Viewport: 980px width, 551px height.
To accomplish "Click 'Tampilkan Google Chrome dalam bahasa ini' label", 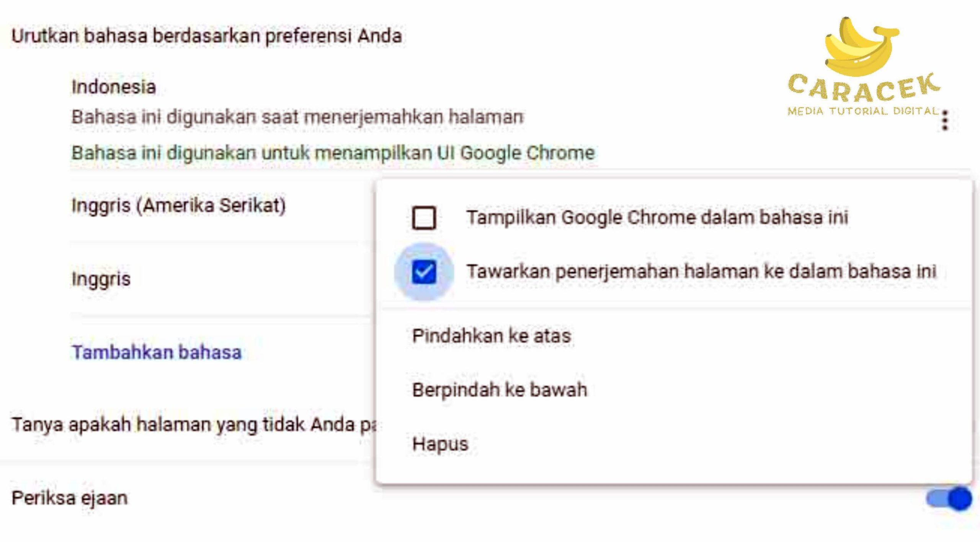I will (657, 218).
